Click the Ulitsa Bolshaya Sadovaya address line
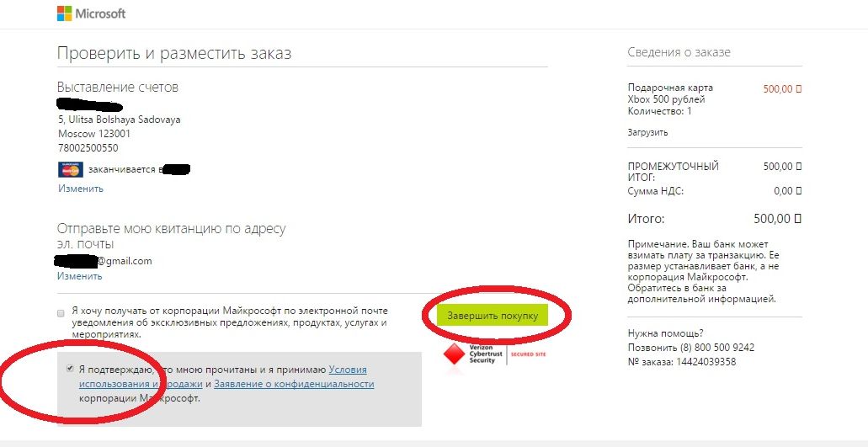The image size is (868, 447). [x=119, y=120]
